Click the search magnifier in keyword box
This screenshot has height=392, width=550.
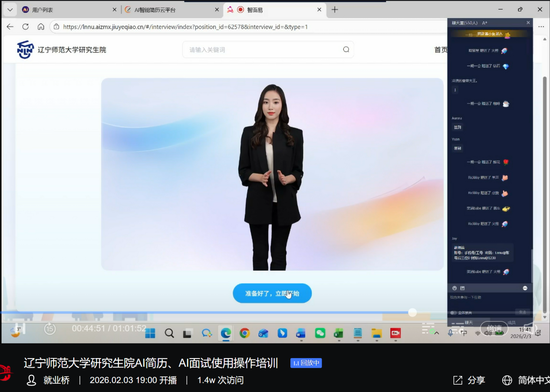pyautogui.click(x=346, y=49)
